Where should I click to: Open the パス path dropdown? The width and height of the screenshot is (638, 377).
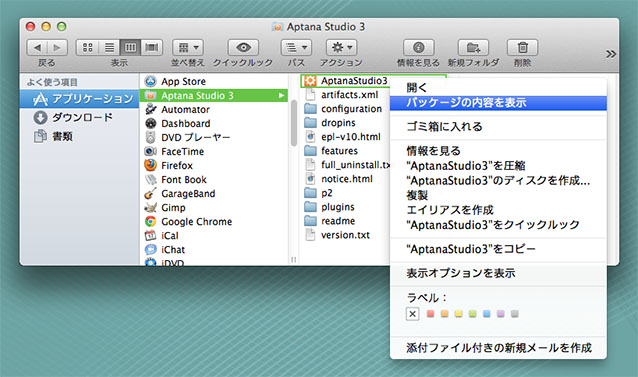click(296, 48)
